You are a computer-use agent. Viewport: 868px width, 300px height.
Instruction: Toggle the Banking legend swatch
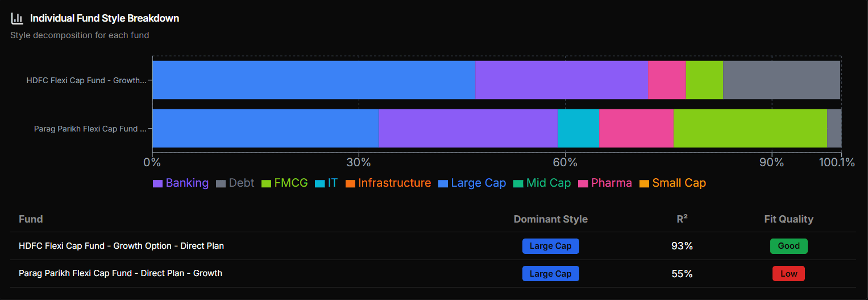(x=158, y=183)
